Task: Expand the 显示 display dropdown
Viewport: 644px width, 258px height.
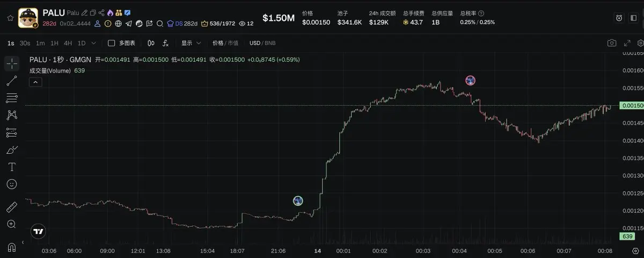Action: pos(191,43)
